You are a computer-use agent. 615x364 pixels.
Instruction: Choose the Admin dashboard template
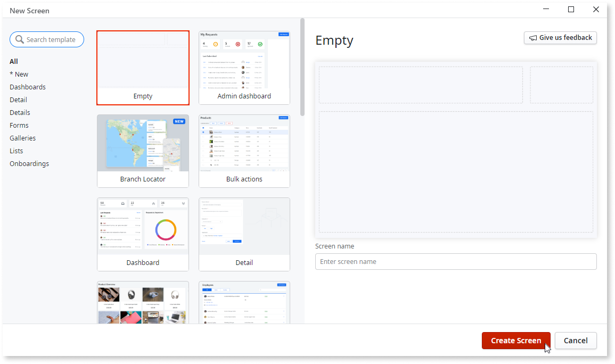click(x=244, y=68)
